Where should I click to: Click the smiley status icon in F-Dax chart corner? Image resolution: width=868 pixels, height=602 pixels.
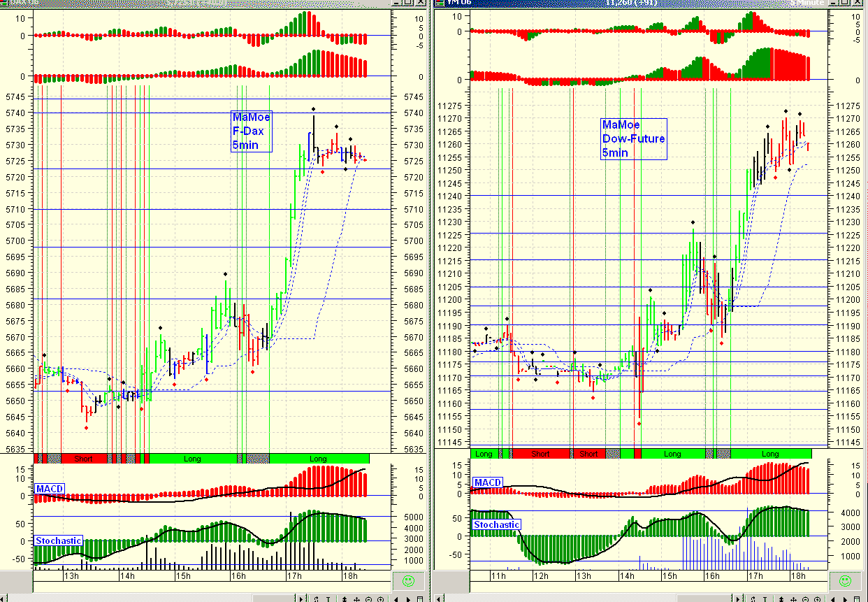408,580
